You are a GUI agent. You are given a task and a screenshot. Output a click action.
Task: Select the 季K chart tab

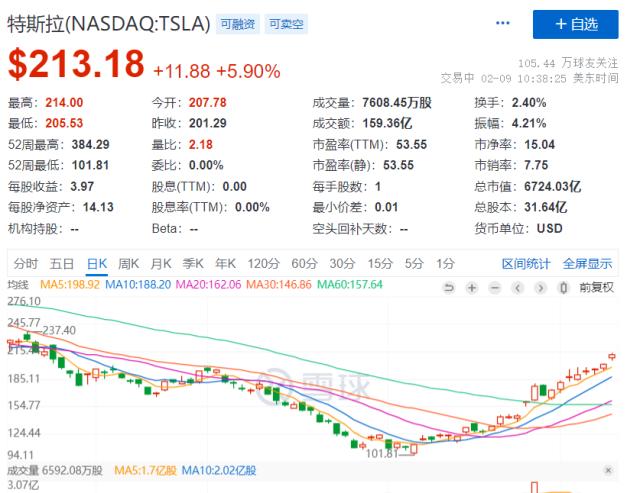click(x=193, y=264)
